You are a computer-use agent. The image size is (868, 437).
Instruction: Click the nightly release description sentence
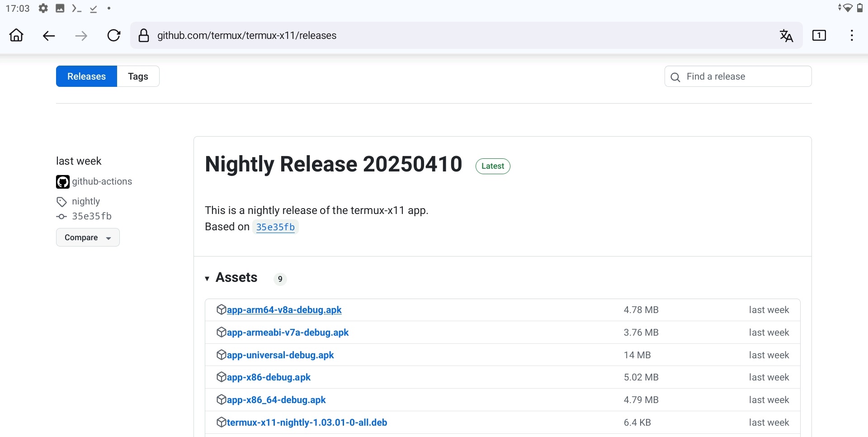point(316,210)
